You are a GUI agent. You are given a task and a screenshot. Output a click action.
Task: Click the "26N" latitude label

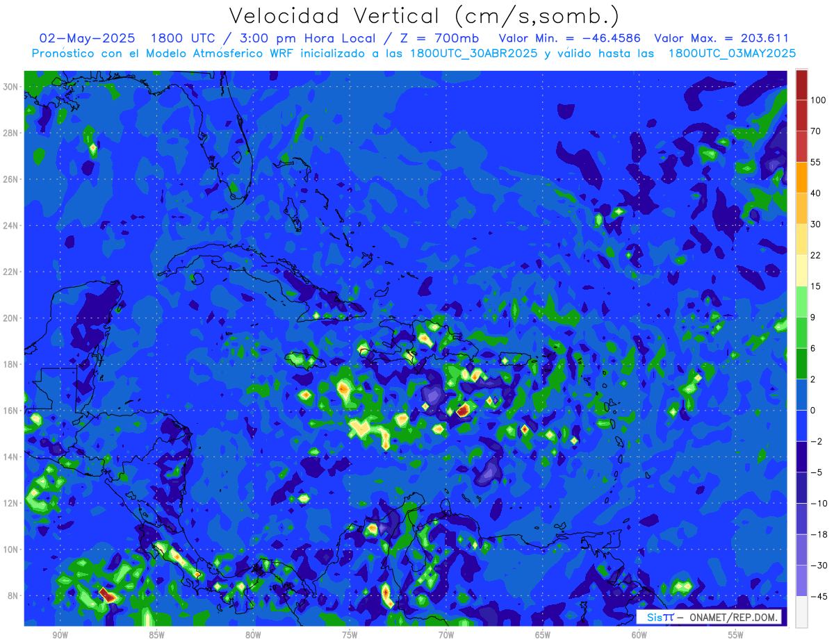coord(10,179)
